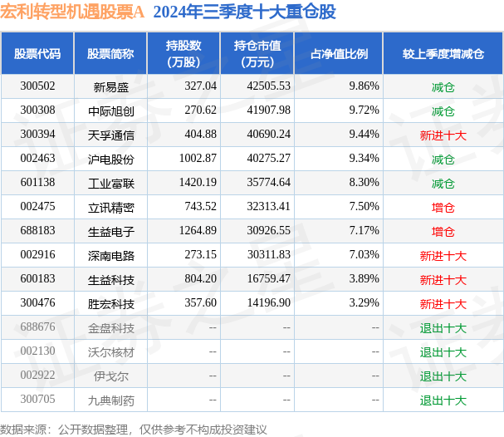Select stock name 伊戈尔
504x437 pixels.
(111, 376)
